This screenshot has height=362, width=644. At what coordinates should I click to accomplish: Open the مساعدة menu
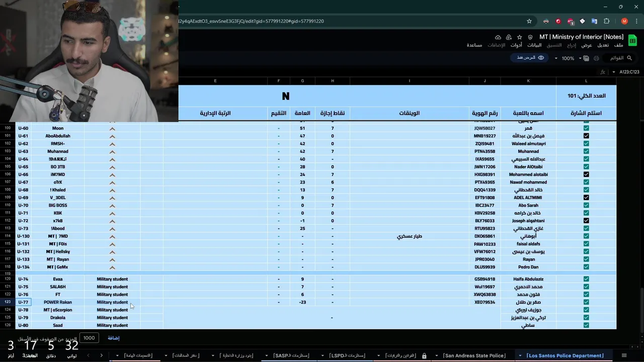[474, 45]
